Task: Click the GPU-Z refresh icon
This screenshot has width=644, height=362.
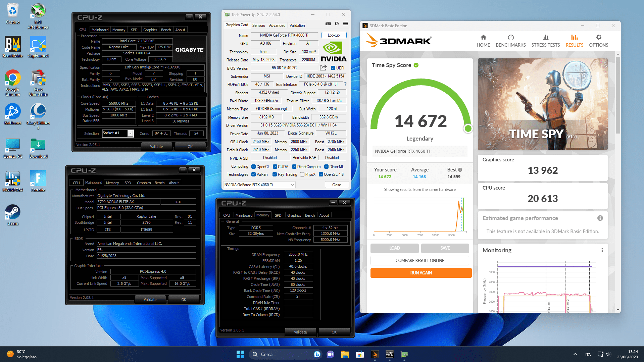Action: 337,23
